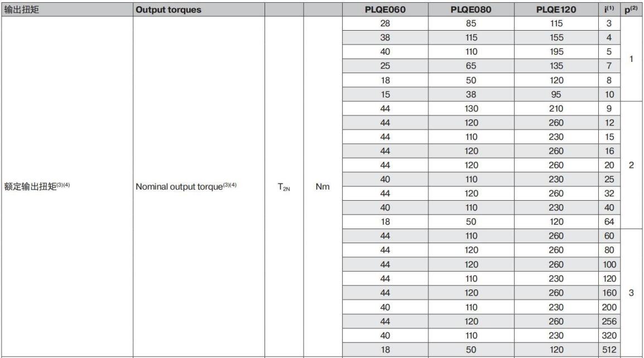Image resolution: width=644 pixels, height=358 pixels.
Task: Select ratio value 100 in the i column
Action: pyautogui.click(x=609, y=263)
